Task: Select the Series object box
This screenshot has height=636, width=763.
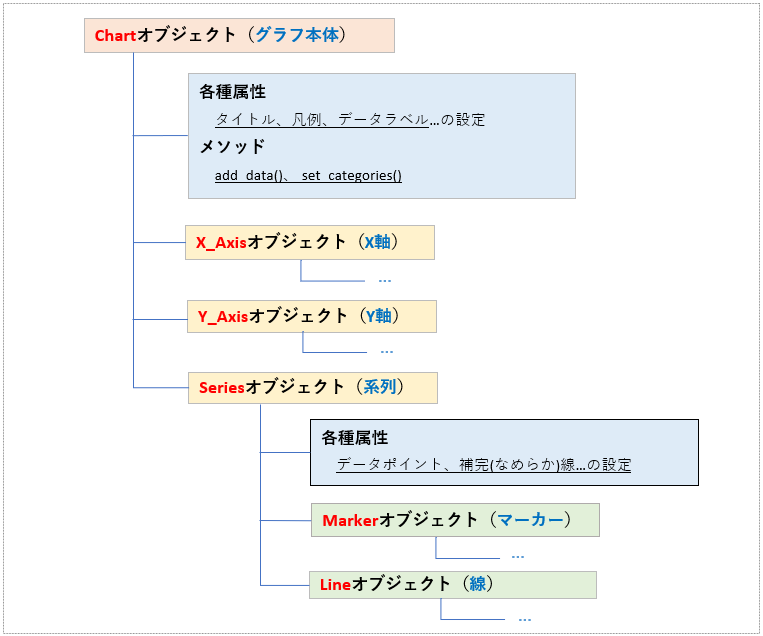Action: tap(311, 387)
